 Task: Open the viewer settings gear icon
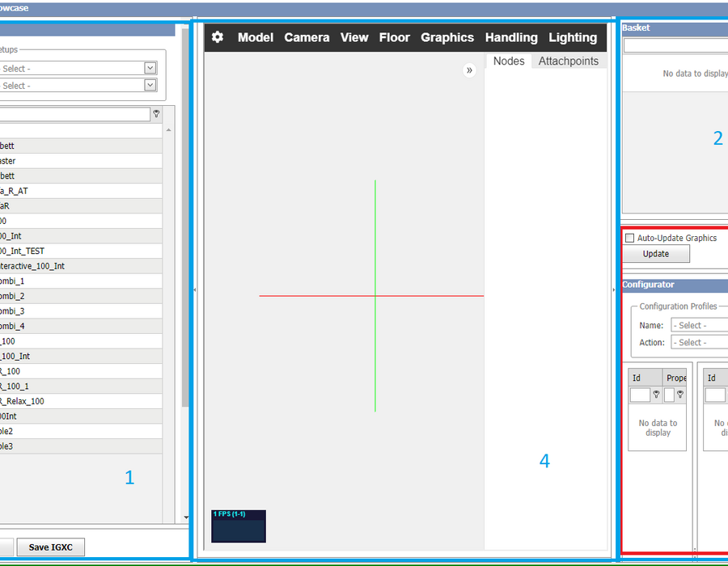[218, 37]
